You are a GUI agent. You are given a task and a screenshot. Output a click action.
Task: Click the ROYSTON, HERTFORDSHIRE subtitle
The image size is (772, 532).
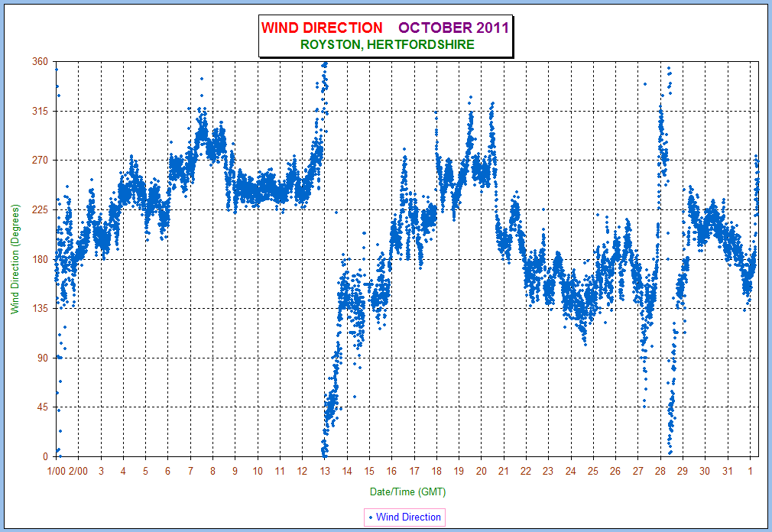coord(387,45)
